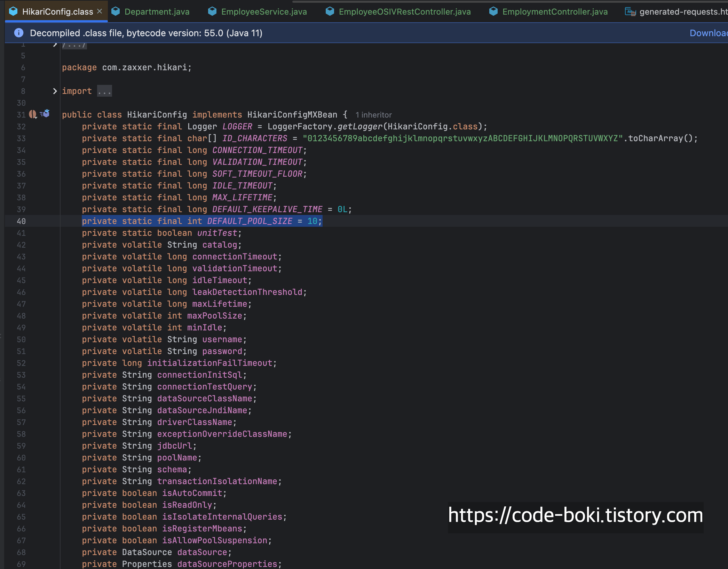Viewport: 728px width, 569px height.
Task: Click the EmploymentController.java tab class icon
Action: point(493,11)
